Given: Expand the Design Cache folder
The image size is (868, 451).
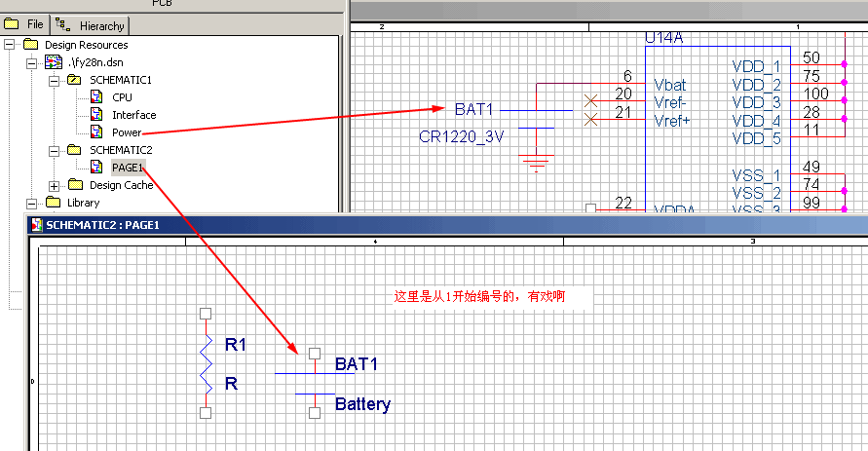Looking at the screenshot, I should pyautogui.click(x=54, y=186).
